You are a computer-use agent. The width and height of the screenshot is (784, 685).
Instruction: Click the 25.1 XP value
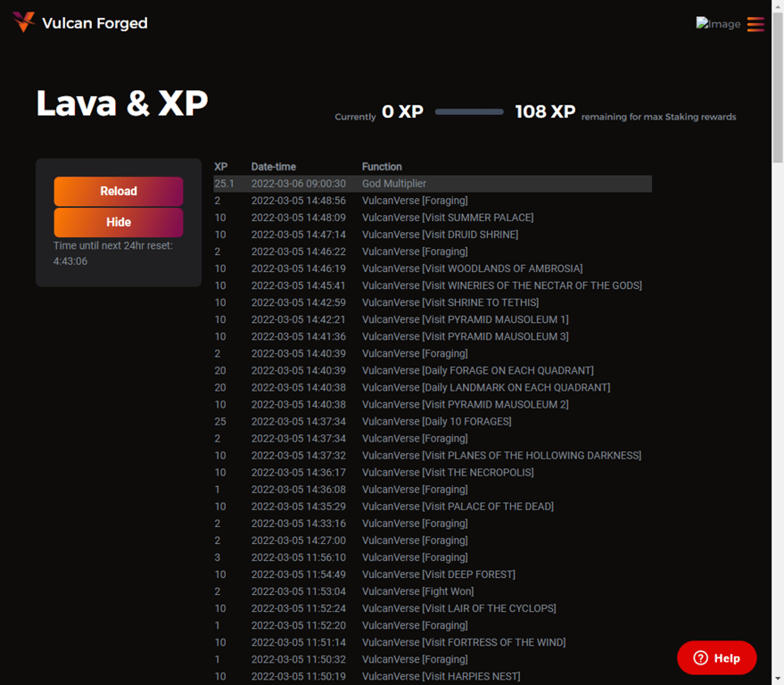[224, 184]
